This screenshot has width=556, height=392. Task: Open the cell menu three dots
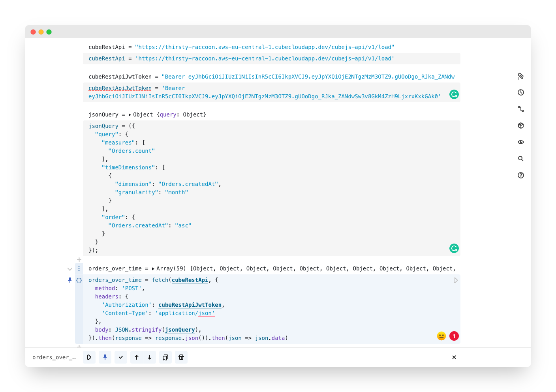pyautogui.click(x=79, y=268)
